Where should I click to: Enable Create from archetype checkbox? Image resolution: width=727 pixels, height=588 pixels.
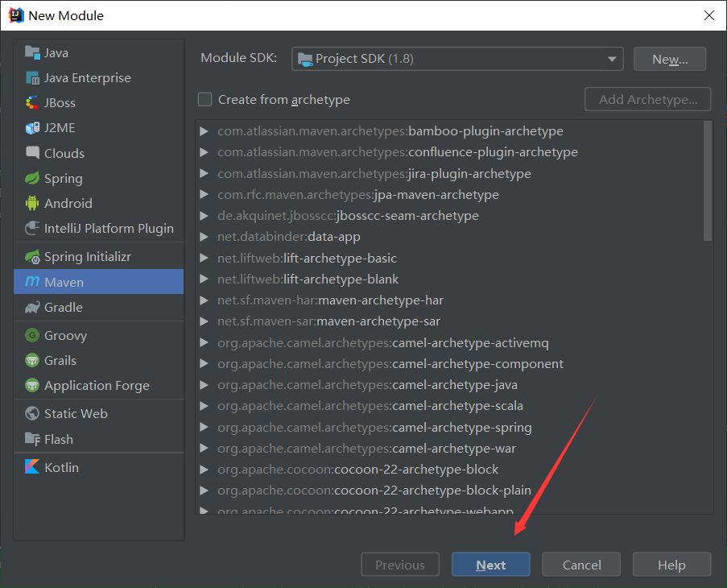205,99
